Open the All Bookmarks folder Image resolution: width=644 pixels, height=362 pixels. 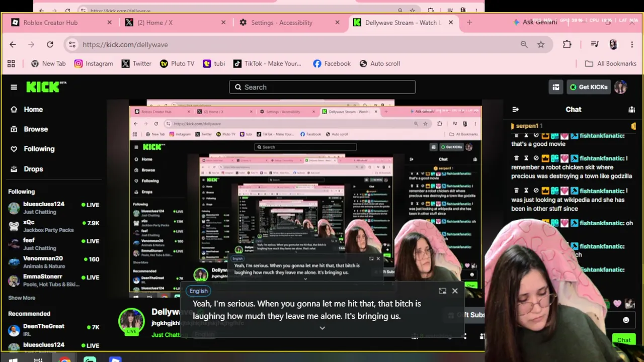point(611,63)
